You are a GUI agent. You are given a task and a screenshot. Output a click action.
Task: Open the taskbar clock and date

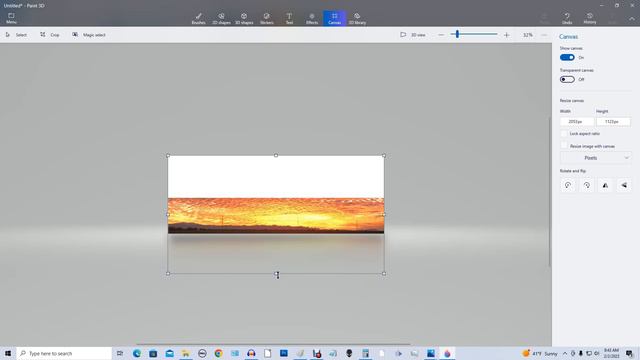pyautogui.click(x=611, y=353)
